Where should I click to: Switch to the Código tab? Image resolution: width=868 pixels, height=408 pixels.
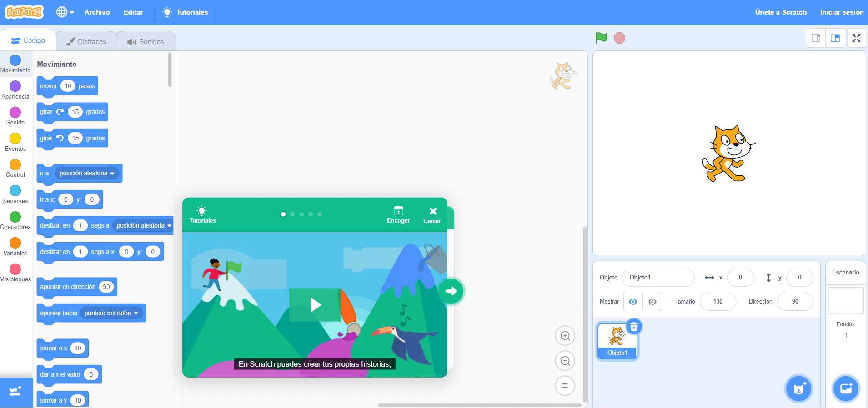point(28,40)
